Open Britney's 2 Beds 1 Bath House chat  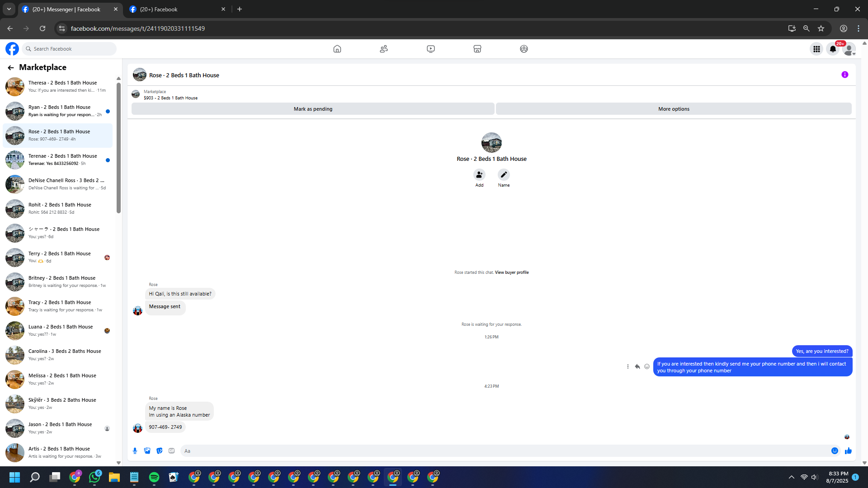pos(58,282)
